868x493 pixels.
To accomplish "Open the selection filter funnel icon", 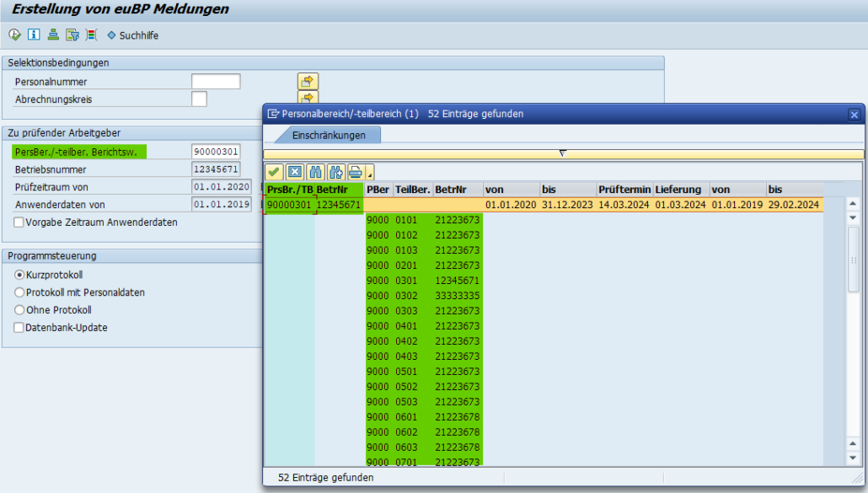I will [72, 35].
